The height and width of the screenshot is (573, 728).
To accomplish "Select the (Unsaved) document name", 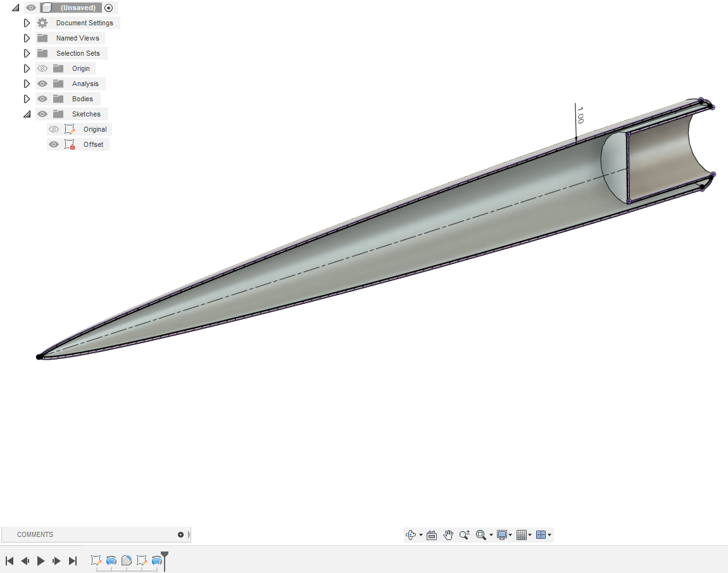I will (x=78, y=8).
